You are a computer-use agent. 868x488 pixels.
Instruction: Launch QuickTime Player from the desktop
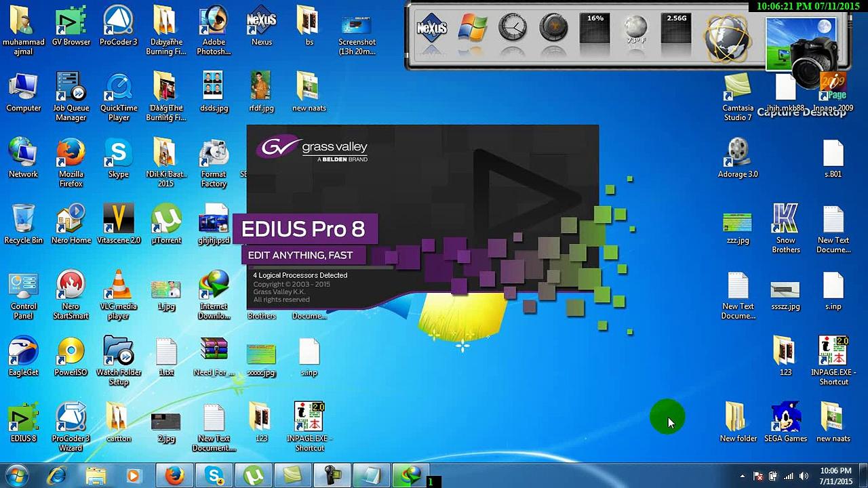pos(118,98)
